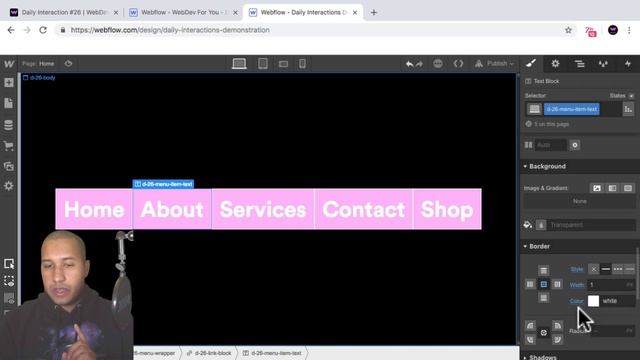The image size is (640, 360).
Task: Click the Transparent color text field
Action: point(591,225)
